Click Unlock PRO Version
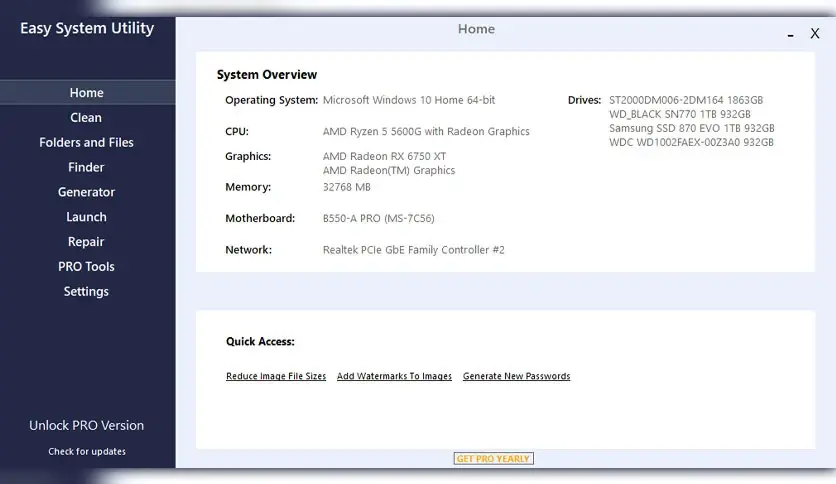836x484 pixels. tap(86, 425)
